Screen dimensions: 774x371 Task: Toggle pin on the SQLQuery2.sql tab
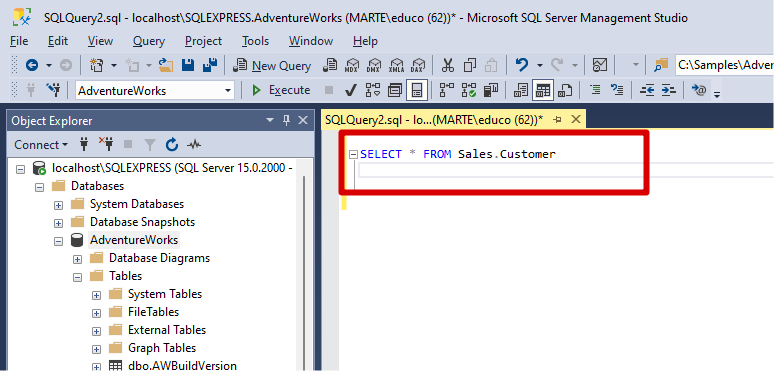(x=558, y=119)
